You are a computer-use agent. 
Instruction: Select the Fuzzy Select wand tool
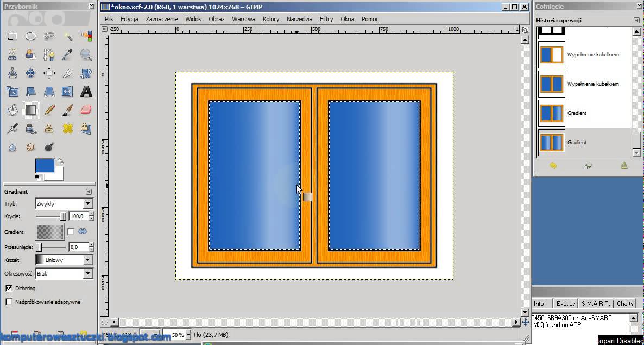pos(68,36)
